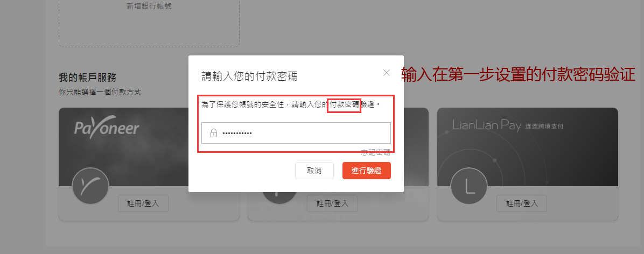
Task: Click the payment password input field
Action: 296,133
